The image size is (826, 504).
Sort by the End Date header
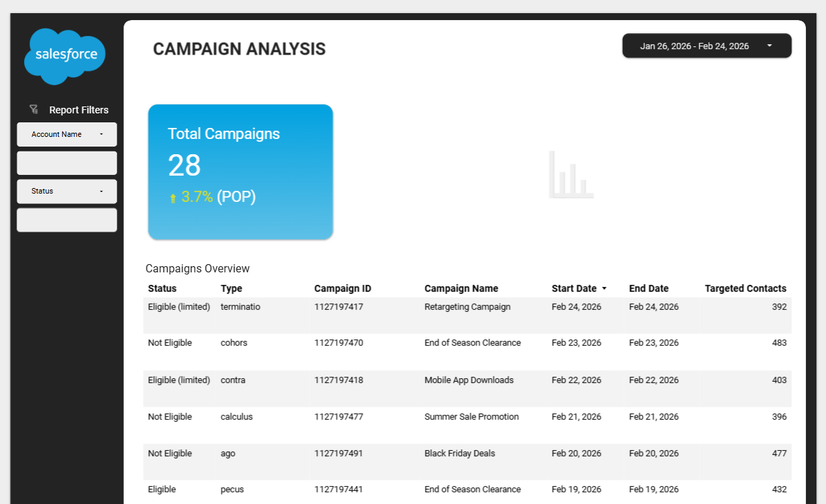pos(648,288)
